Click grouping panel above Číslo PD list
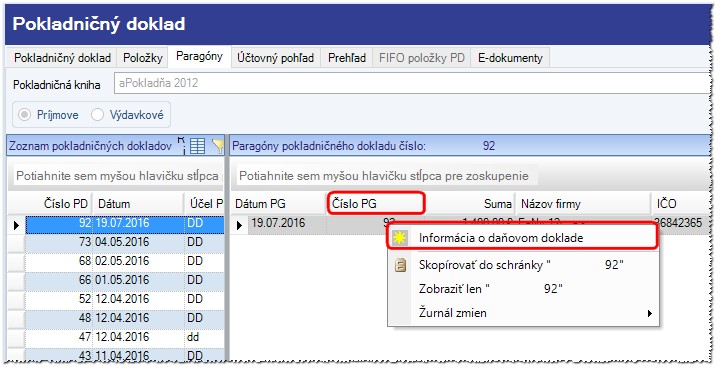The image size is (722, 372). 117,176
